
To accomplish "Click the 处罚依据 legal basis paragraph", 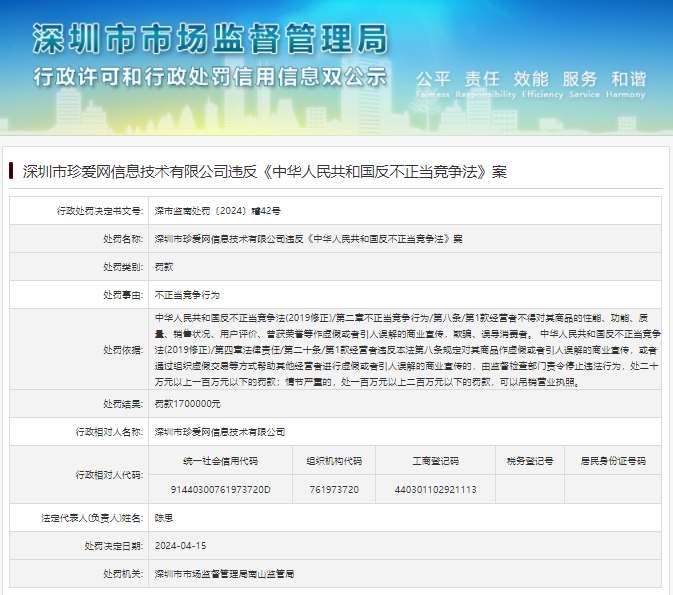I will pos(405,349).
